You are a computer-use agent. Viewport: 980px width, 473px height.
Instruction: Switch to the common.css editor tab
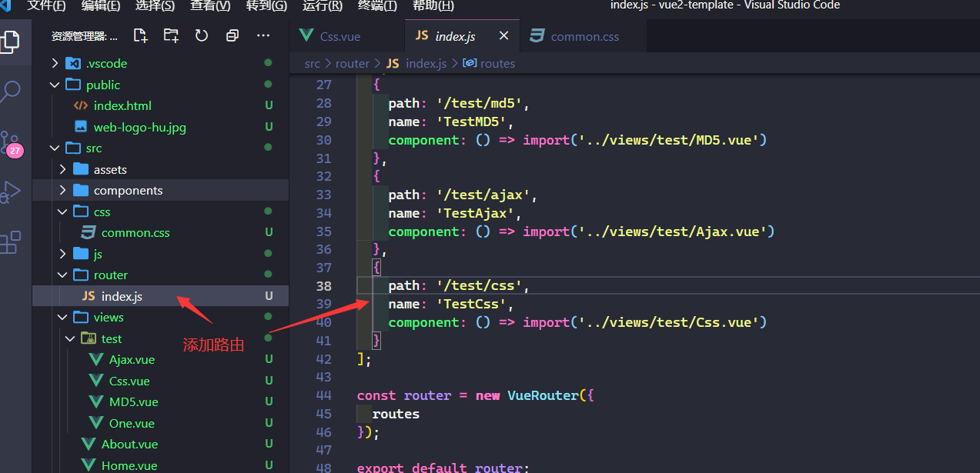click(584, 36)
